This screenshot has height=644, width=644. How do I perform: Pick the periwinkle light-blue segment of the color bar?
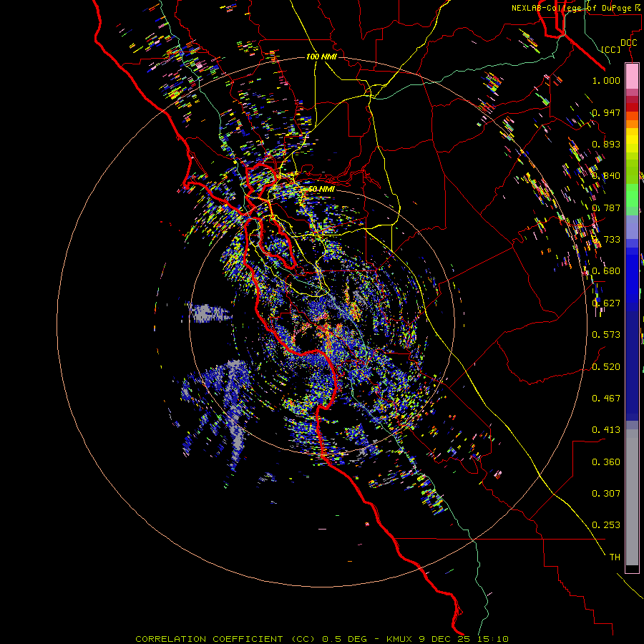pos(632,227)
